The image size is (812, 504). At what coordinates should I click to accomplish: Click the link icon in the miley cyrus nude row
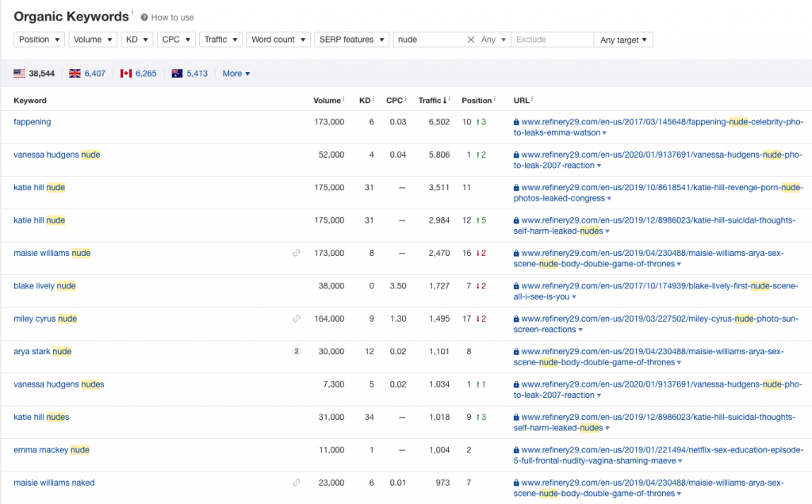(x=297, y=319)
